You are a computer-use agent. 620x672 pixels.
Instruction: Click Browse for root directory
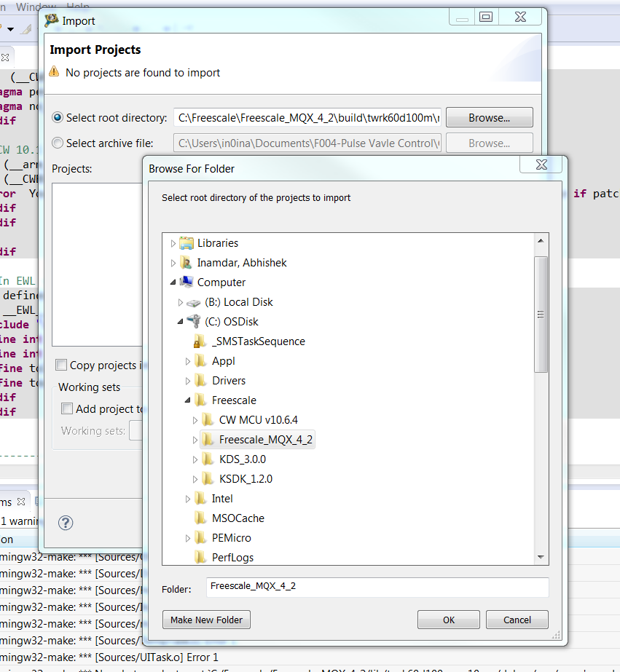tap(490, 117)
